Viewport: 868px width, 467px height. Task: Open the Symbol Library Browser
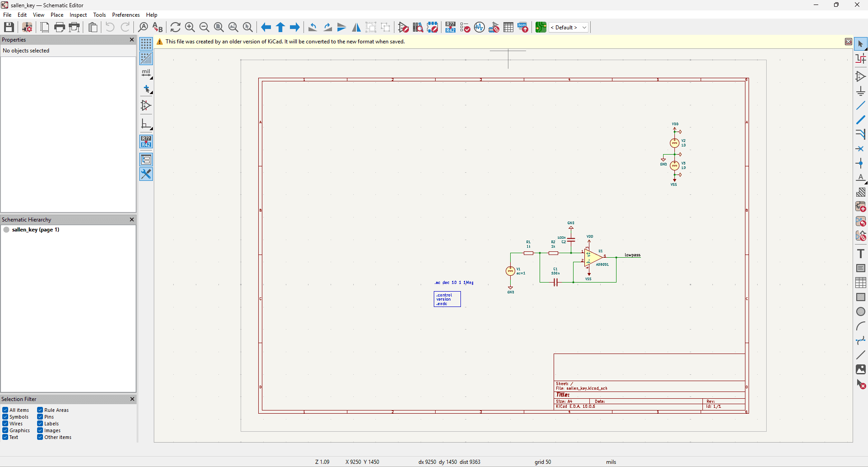(418, 27)
